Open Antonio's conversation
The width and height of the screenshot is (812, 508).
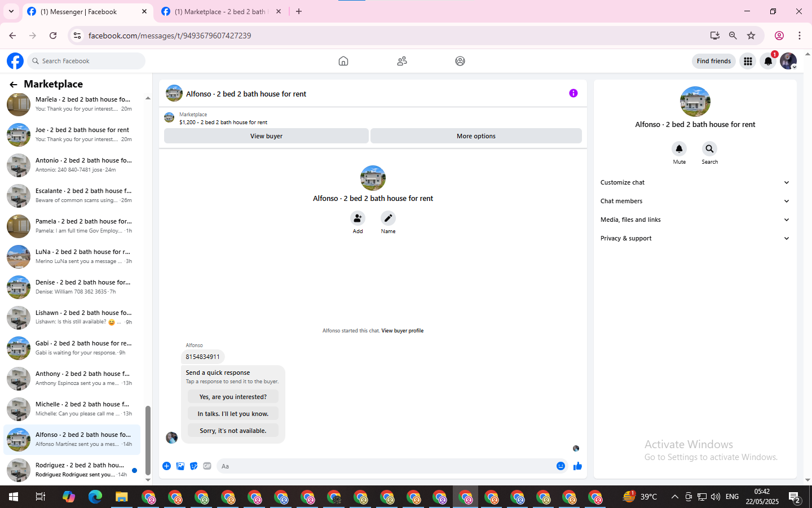[x=72, y=165]
